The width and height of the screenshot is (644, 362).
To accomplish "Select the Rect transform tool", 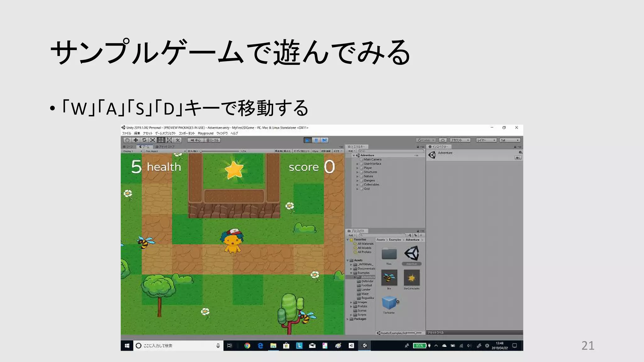I will click(x=161, y=140).
